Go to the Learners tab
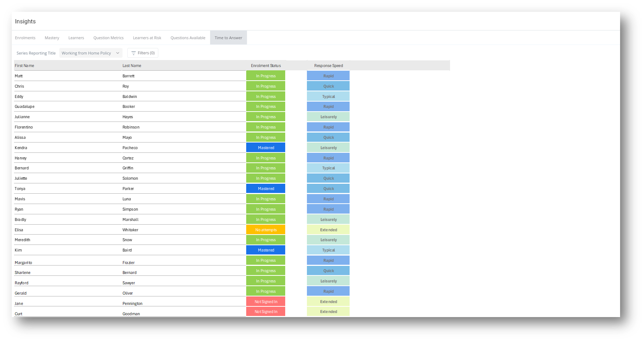This screenshot has height=341, width=644. (x=76, y=38)
